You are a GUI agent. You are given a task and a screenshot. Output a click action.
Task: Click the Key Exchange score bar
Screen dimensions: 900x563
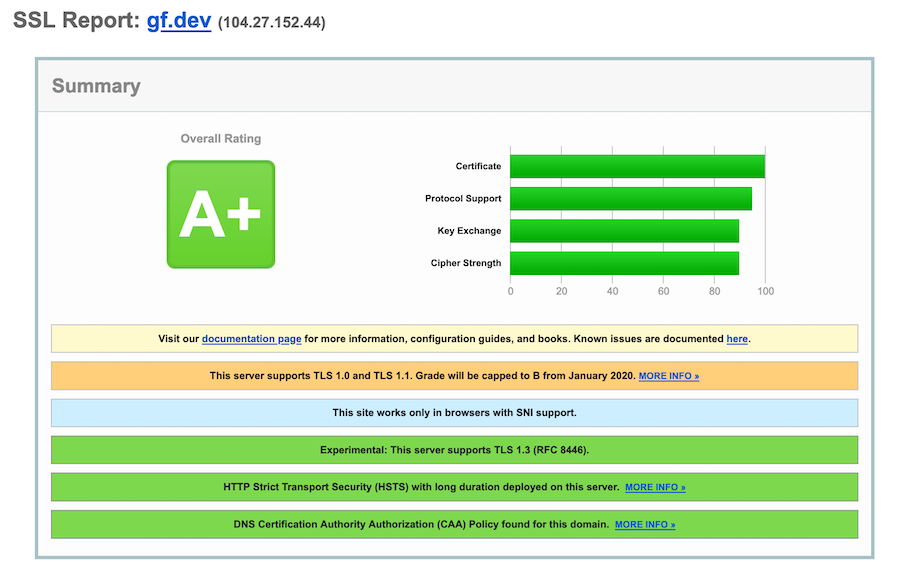[624, 231]
